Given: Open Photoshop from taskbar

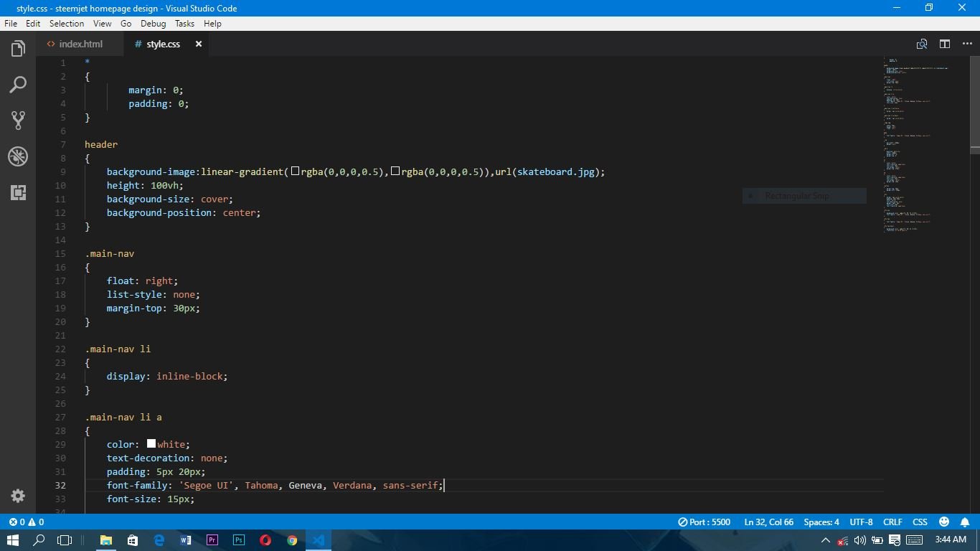Looking at the screenshot, I should coord(239,540).
